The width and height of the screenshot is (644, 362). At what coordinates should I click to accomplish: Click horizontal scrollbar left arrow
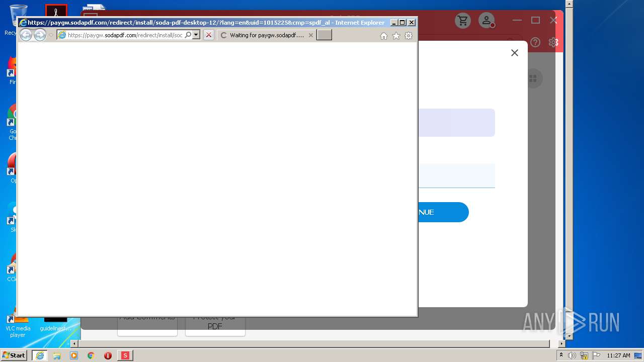74,344
